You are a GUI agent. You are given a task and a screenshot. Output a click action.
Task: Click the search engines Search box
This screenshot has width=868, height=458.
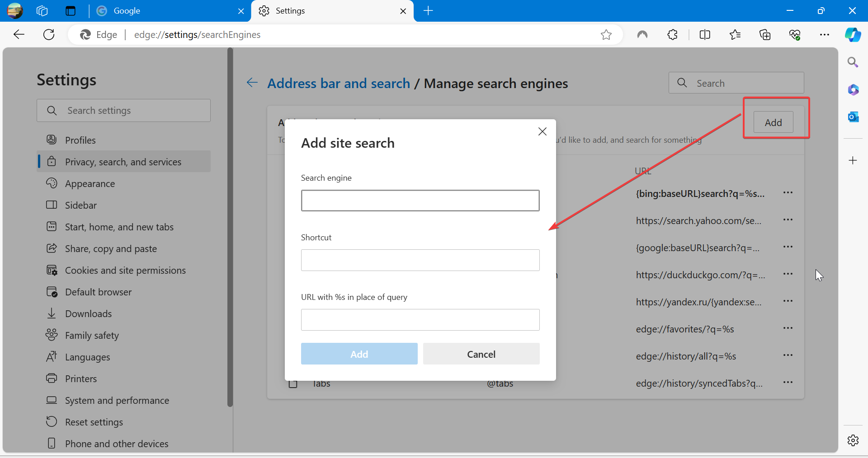(x=736, y=83)
